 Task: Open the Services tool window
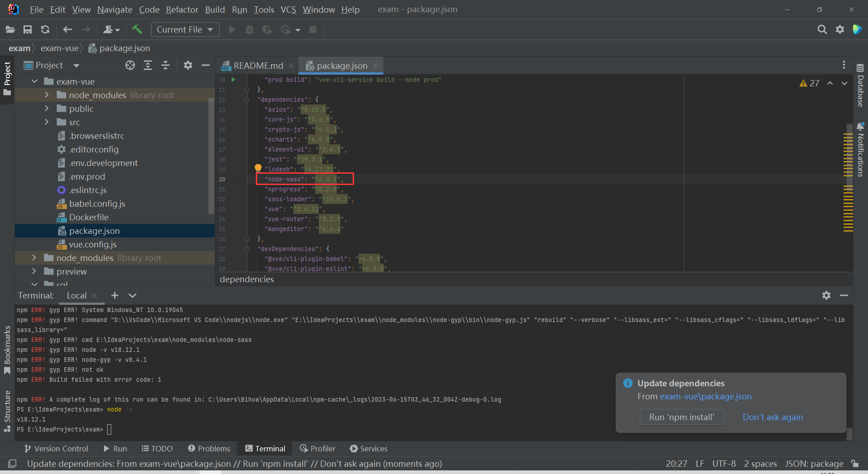tap(368, 449)
